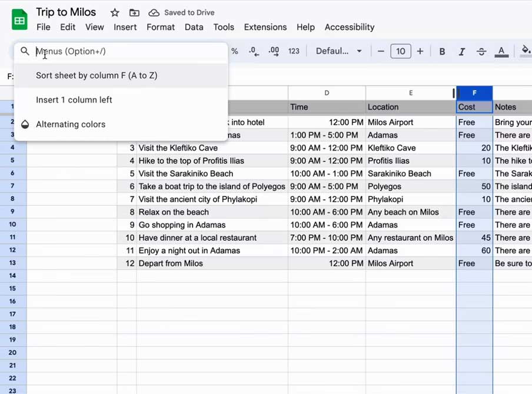Decrease decimal places for the selection
Screen dimensions: 532x394
254,51
